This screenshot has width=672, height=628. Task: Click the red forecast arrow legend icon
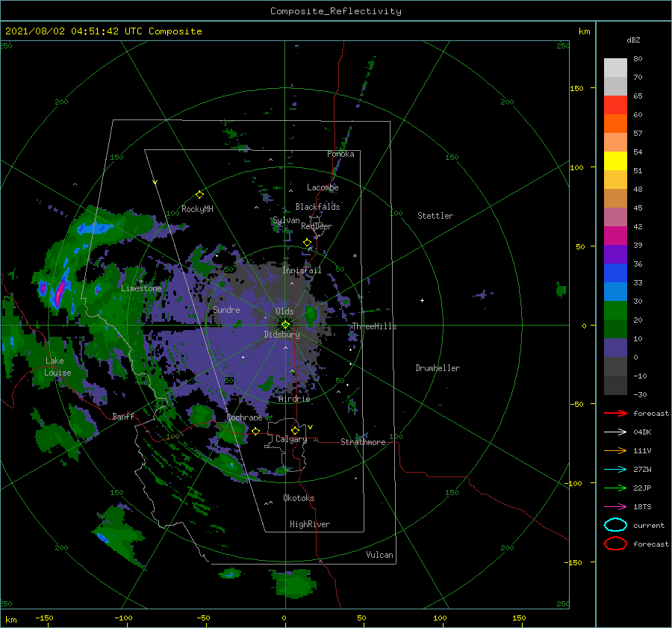(x=615, y=413)
